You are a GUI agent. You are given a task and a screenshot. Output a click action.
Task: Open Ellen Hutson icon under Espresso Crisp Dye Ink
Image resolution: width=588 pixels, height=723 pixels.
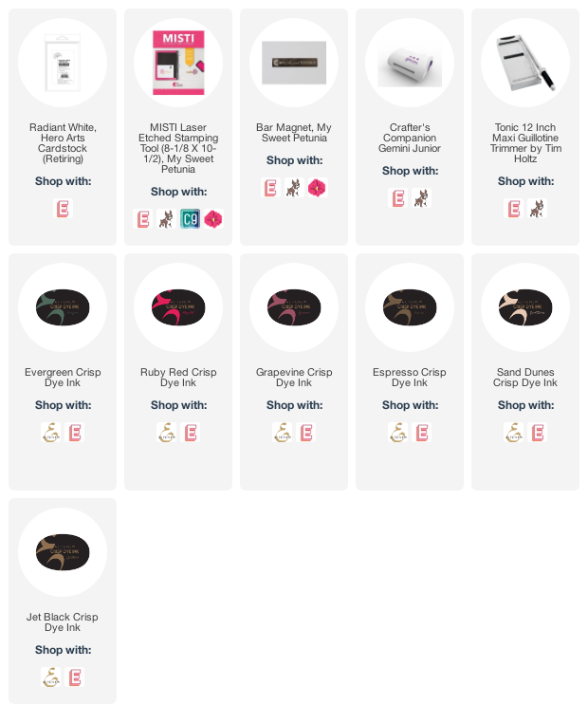[422, 433]
